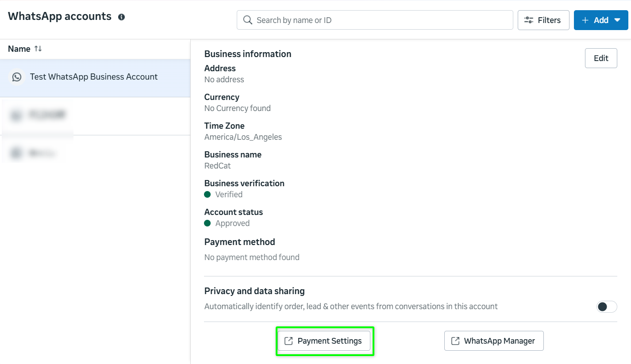Viewport: 631px width, 364px height.
Task: Open the Filters options
Action: click(x=543, y=20)
